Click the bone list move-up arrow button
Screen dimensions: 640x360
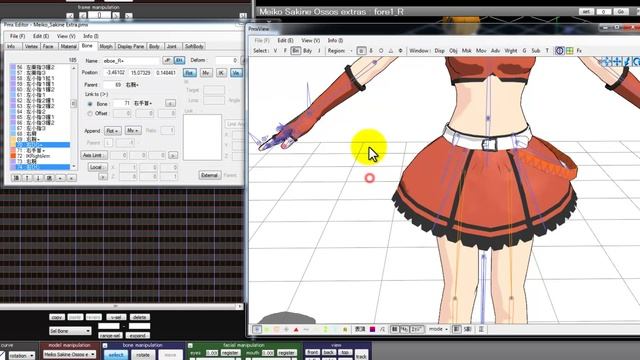[27, 178]
